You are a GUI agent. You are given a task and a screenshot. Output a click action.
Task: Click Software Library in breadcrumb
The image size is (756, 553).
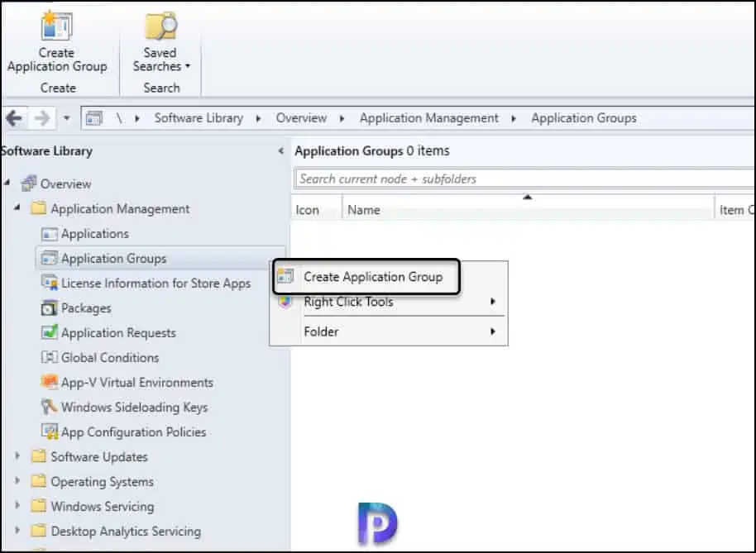tap(199, 118)
